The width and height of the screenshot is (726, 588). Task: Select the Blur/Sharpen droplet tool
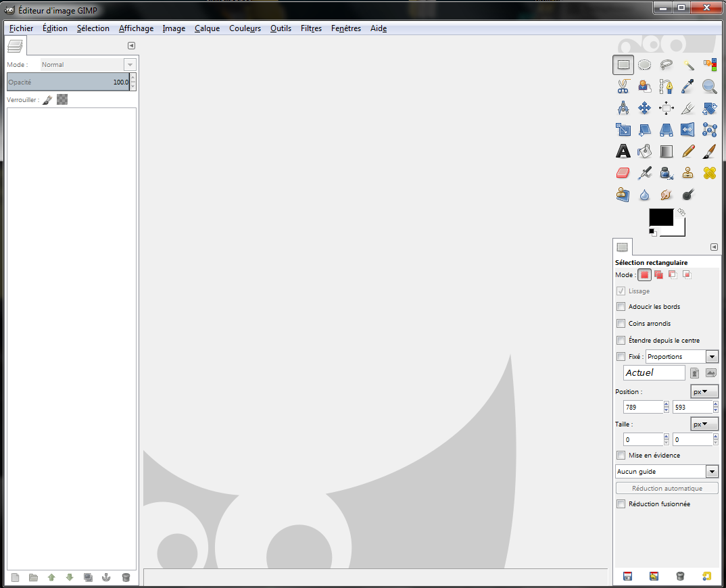644,195
